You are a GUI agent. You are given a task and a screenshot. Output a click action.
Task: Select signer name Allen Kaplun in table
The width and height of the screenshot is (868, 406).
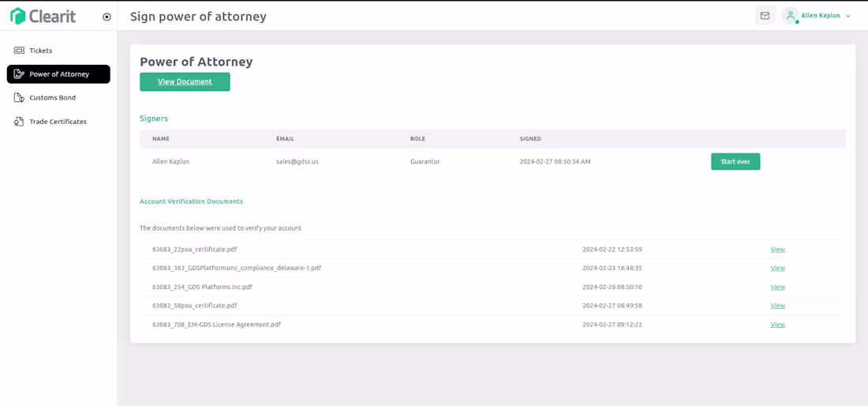tap(171, 162)
